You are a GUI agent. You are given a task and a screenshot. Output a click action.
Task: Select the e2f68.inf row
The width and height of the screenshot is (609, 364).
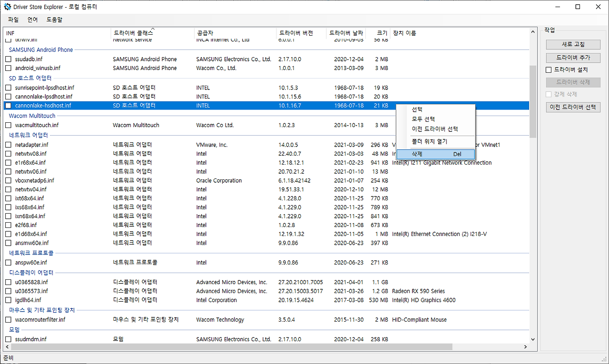coord(266,225)
